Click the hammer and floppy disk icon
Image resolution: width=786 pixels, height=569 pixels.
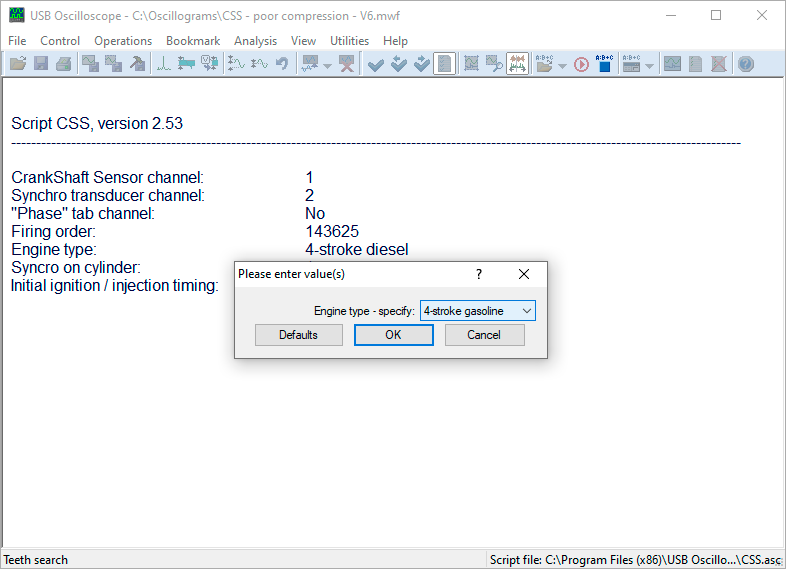tap(137, 64)
